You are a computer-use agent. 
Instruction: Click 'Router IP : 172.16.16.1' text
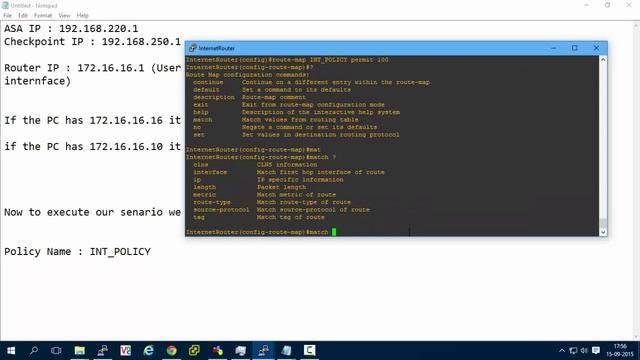tap(74, 68)
